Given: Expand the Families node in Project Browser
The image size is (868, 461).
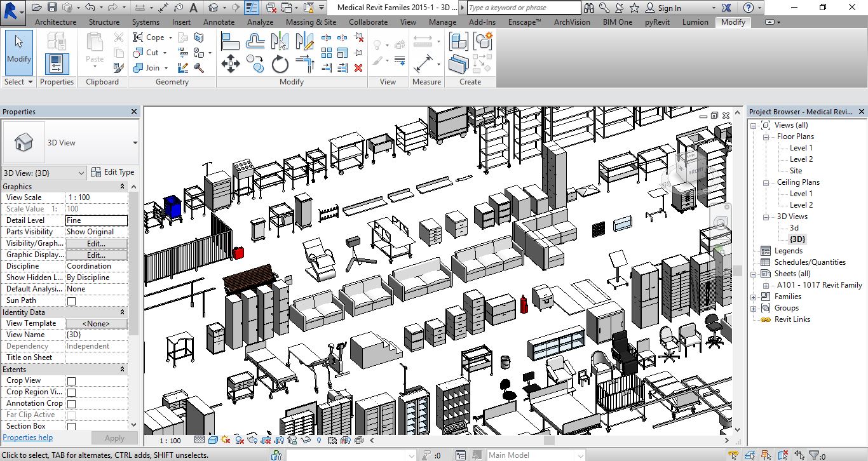Looking at the screenshot, I should [x=754, y=297].
